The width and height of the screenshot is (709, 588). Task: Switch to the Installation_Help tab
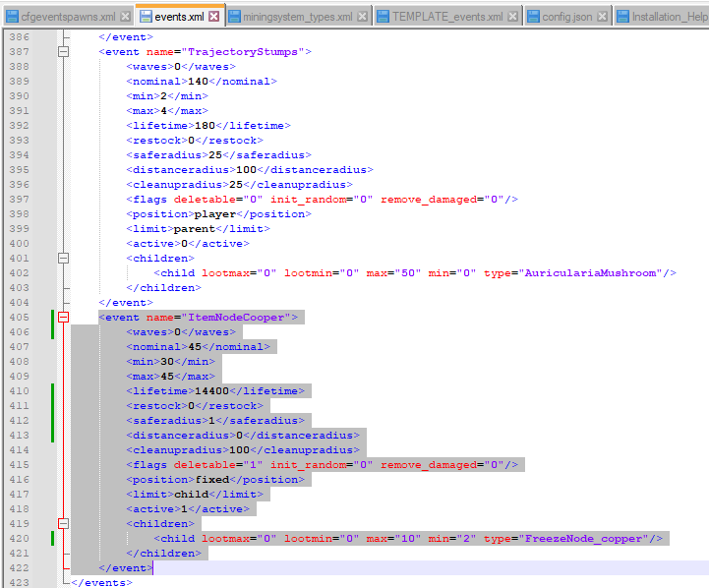click(670, 17)
